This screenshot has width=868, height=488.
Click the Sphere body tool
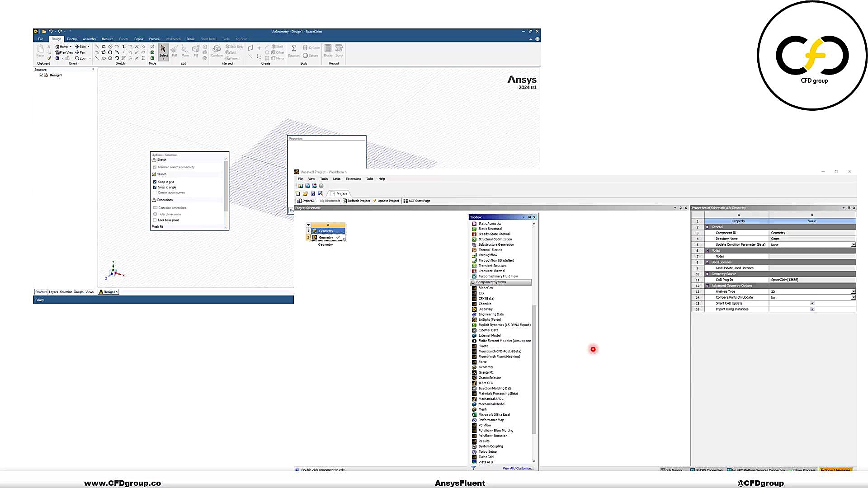(x=311, y=56)
